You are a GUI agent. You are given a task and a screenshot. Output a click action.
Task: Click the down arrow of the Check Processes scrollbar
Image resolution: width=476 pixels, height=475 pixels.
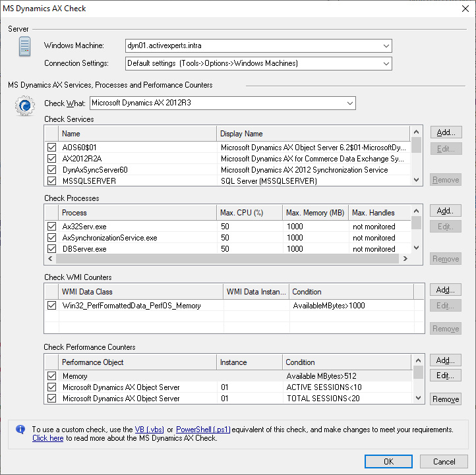pyautogui.click(x=416, y=248)
